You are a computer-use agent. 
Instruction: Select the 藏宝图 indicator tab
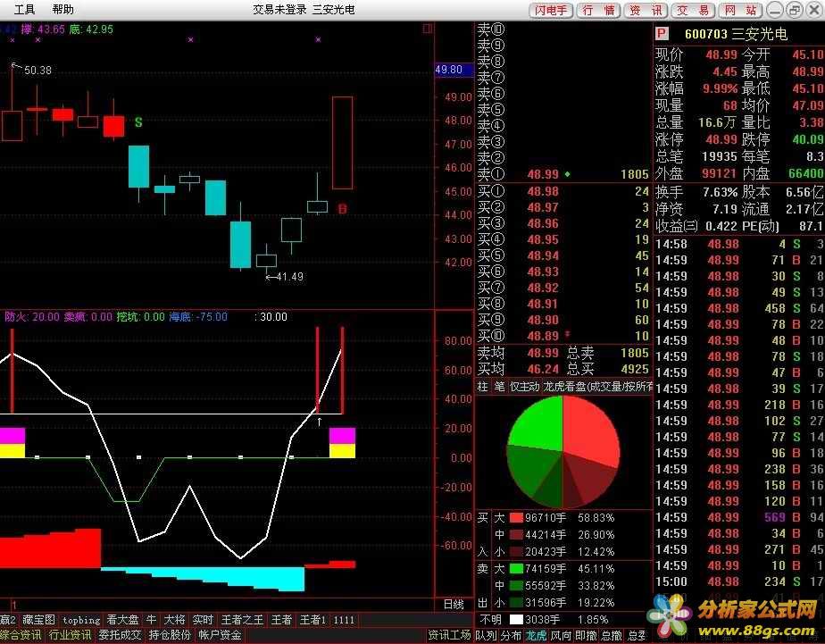(x=38, y=620)
